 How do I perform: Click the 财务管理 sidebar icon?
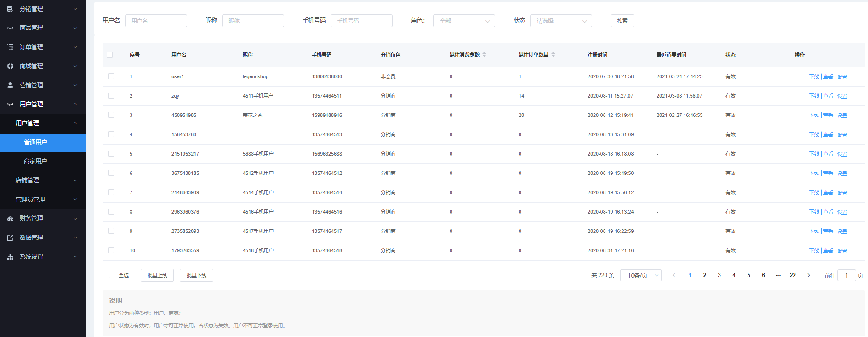tap(10, 219)
